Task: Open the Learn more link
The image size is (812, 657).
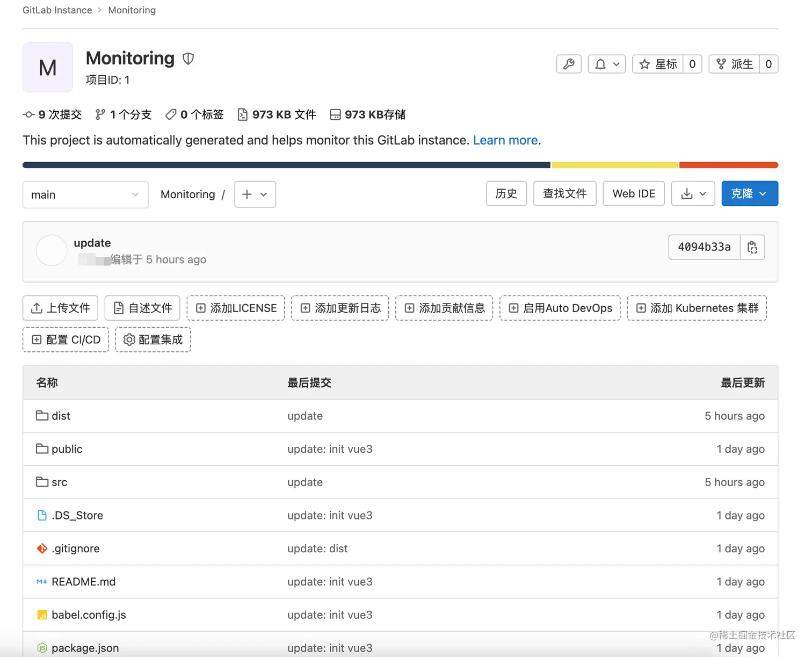Action: (x=505, y=140)
